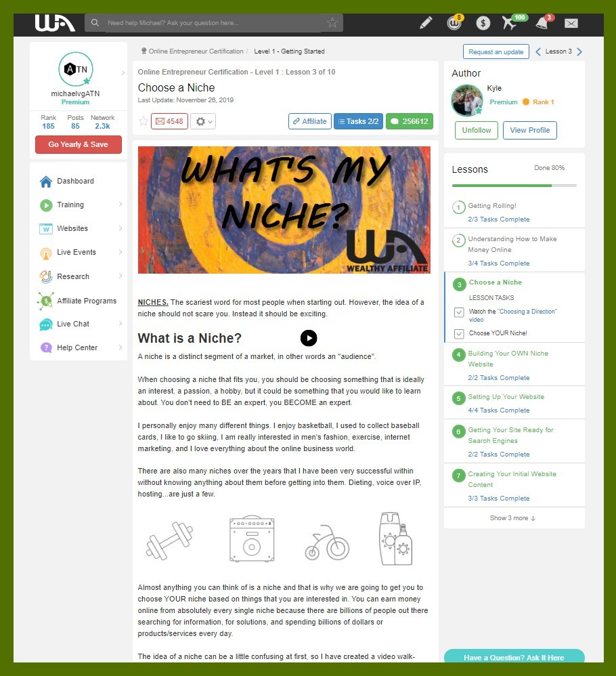Viewport: 616px width, 676px height.
Task: Click the search help input field
Action: 214,23
